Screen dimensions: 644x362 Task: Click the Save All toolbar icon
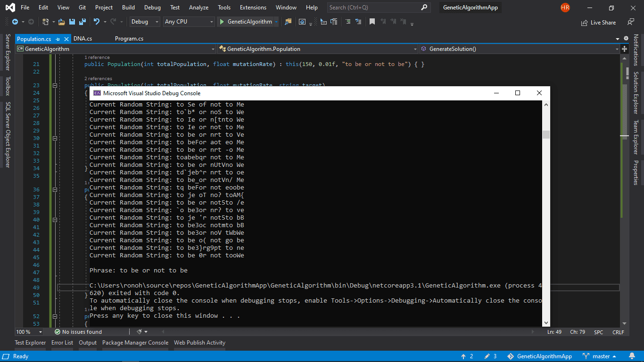(83, 22)
